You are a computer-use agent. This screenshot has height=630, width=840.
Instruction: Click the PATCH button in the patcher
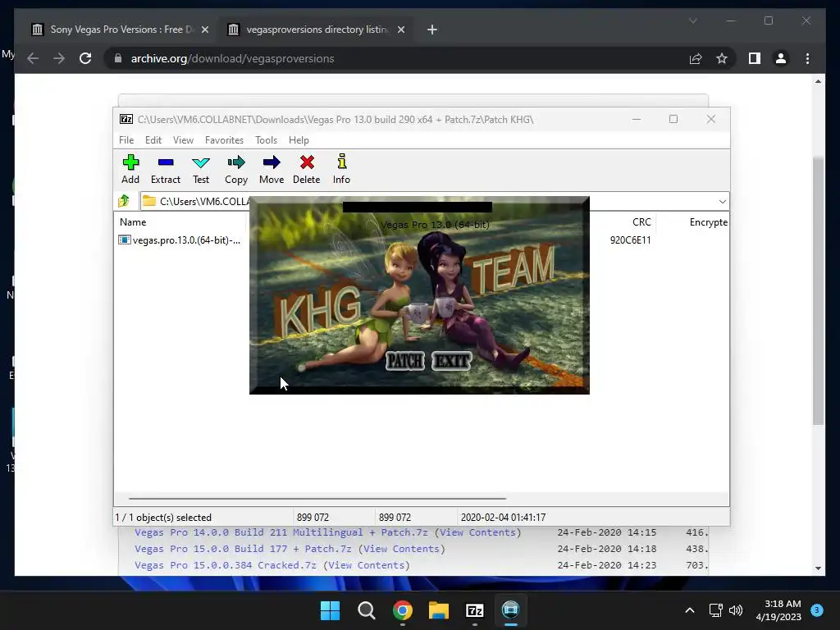(x=405, y=361)
